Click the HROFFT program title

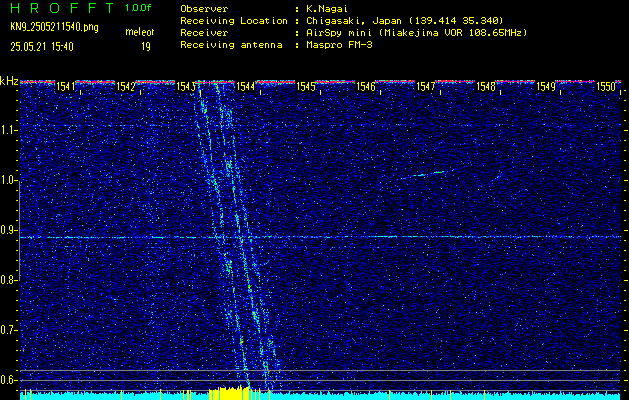pos(62,8)
